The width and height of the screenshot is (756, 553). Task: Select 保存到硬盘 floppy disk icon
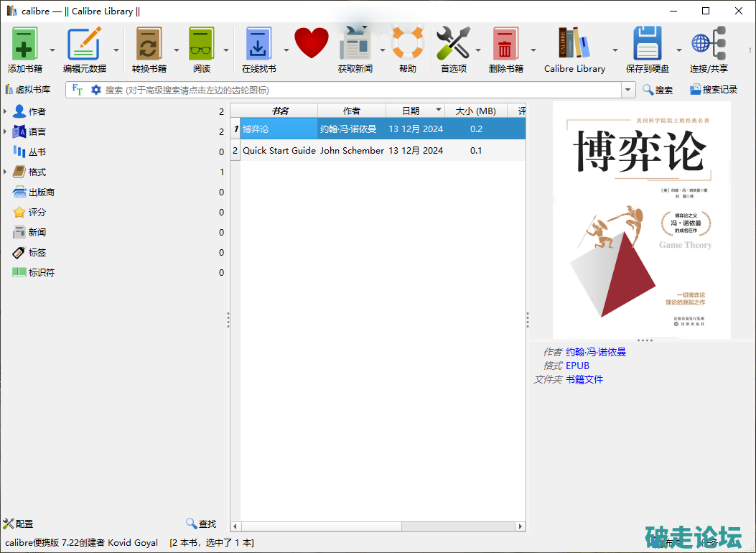647,45
